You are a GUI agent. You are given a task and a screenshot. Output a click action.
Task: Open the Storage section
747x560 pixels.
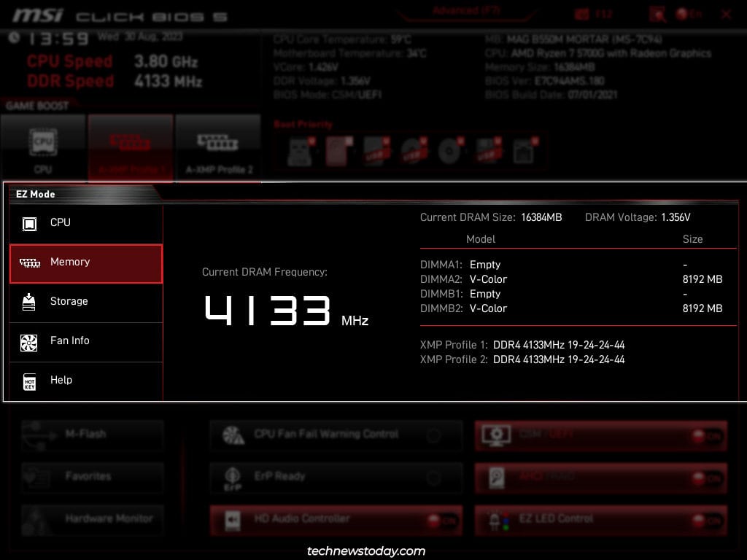click(x=86, y=303)
